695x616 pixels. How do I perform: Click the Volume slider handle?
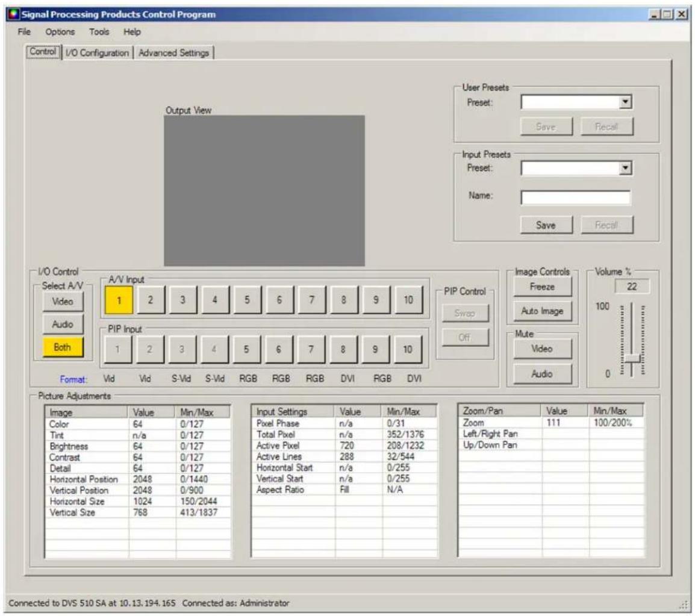pos(632,358)
